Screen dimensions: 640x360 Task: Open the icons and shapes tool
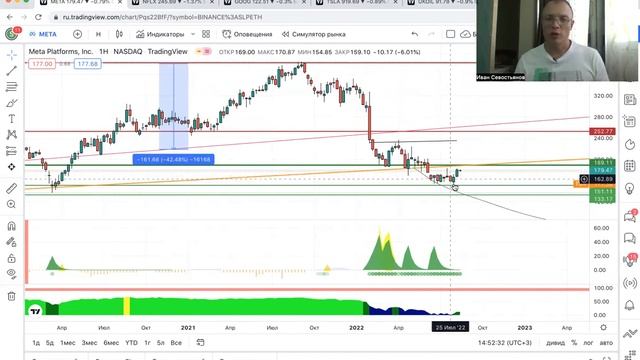pos(11,167)
